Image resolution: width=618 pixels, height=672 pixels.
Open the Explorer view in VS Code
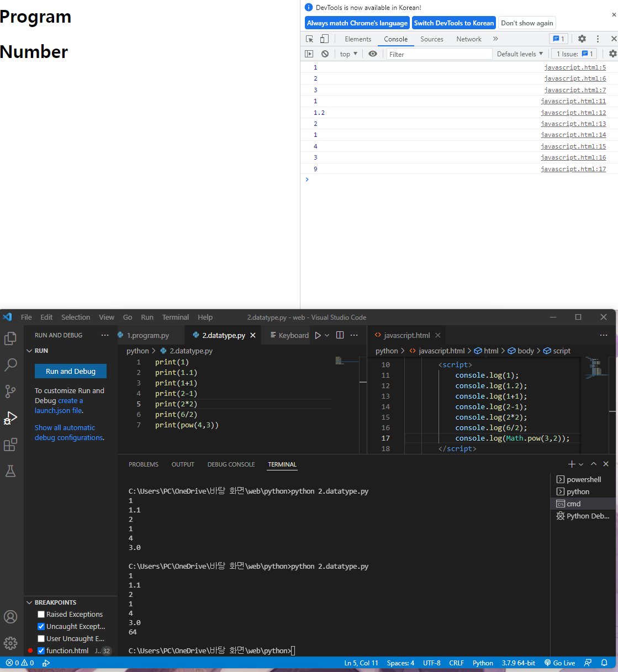click(x=10, y=338)
